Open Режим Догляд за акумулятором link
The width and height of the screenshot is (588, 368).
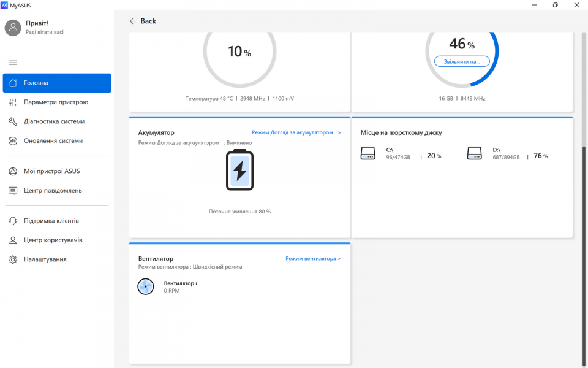pyautogui.click(x=296, y=132)
